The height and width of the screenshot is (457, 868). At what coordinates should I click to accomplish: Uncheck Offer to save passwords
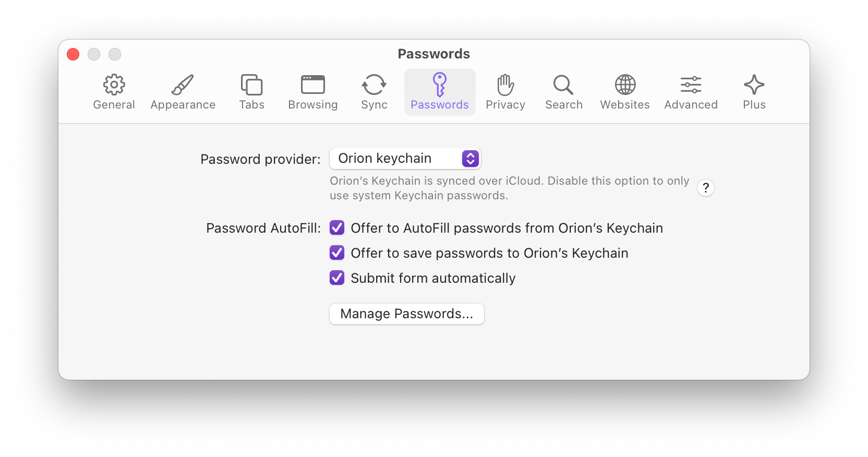click(337, 253)
